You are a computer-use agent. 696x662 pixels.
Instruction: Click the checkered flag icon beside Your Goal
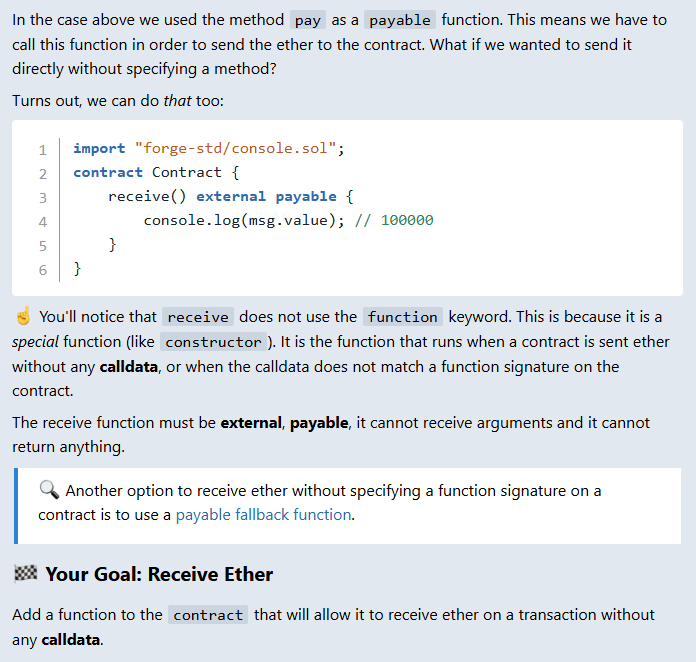click(26, 574)
